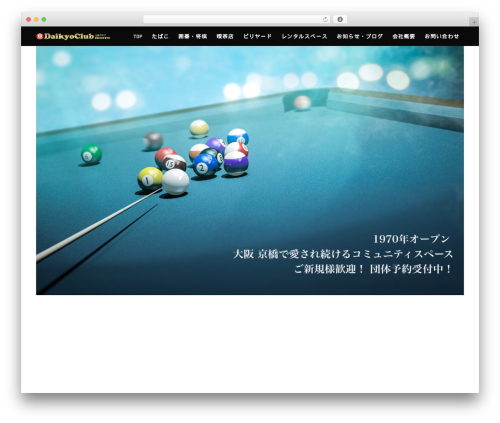The height and width of the screenshot is (423, 500).
Task: Maximize the window with green button
Action: 44,20
